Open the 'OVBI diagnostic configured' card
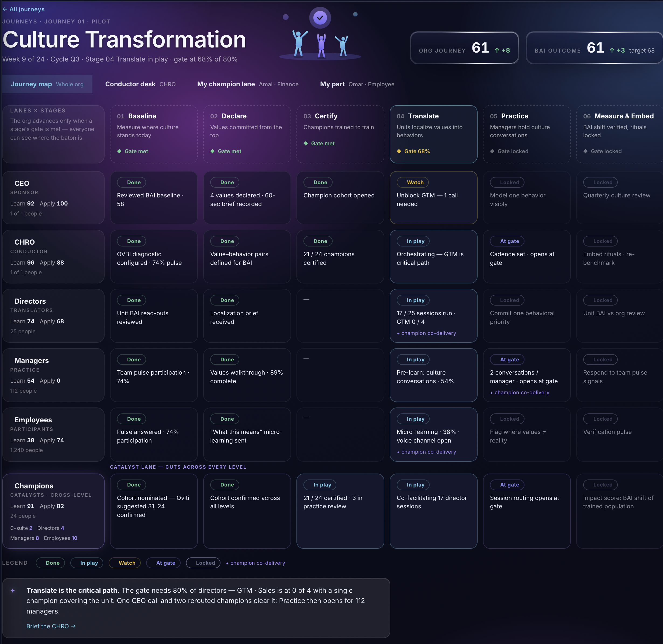663x644 pixels. tap(154, 257)
